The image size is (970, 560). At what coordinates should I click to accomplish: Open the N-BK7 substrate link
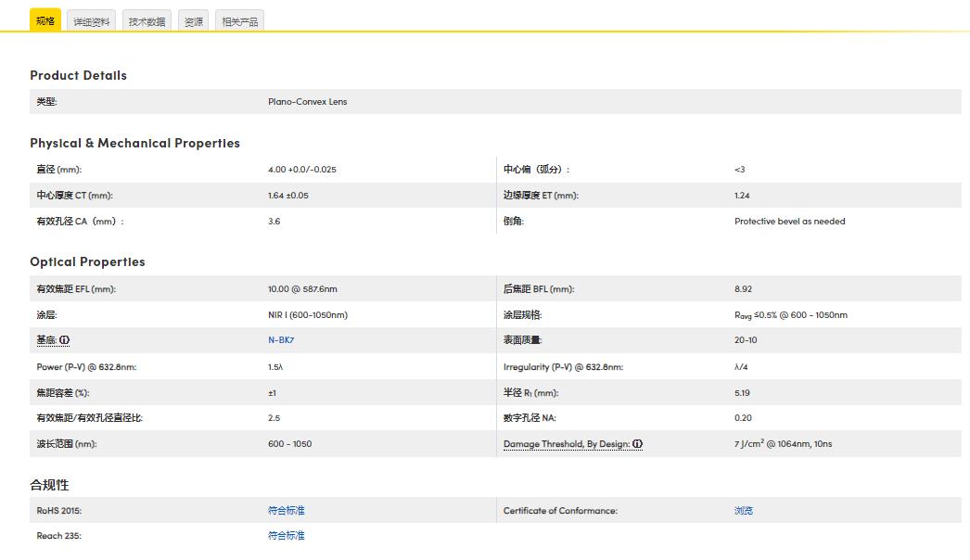tap(281, 340)
